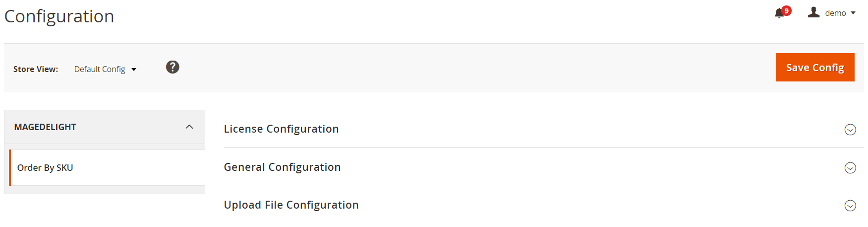The image size is (868, 227).
Task: Click the arrow beside Default Config
Action: tap(134, 70)
